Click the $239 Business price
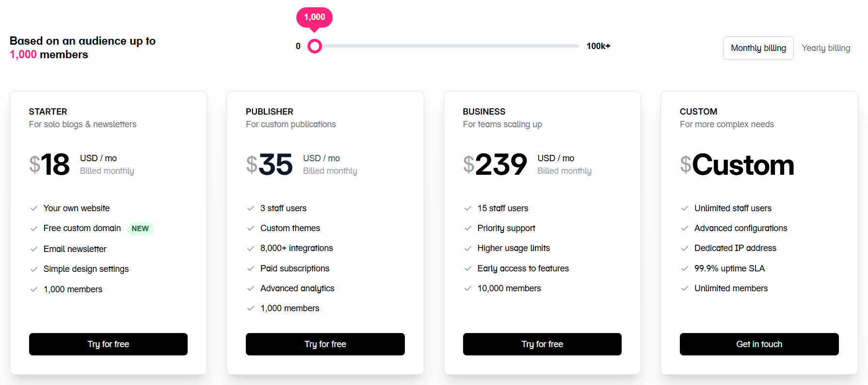The width and height of the screenshot is (868, 385). tap(496, 165)
